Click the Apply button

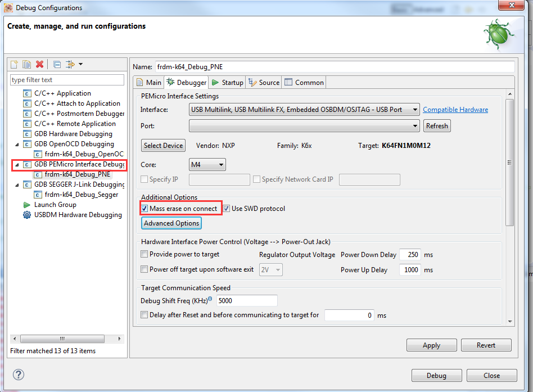[x=431, y=345]
